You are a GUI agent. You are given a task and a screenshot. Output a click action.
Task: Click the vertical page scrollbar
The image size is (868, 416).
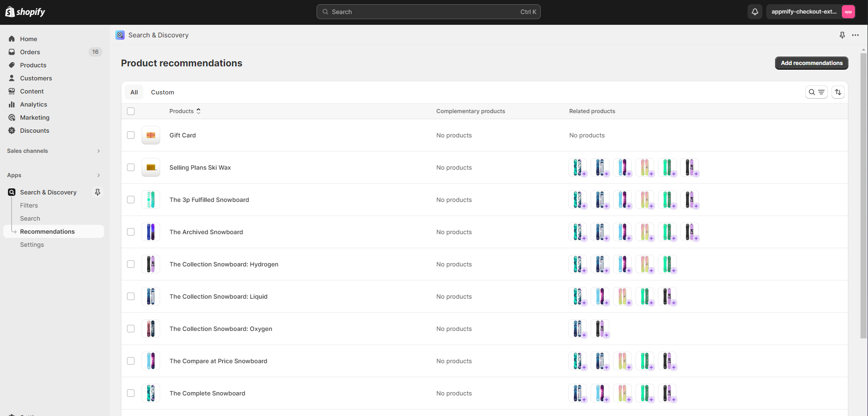(x=863, y=187)
